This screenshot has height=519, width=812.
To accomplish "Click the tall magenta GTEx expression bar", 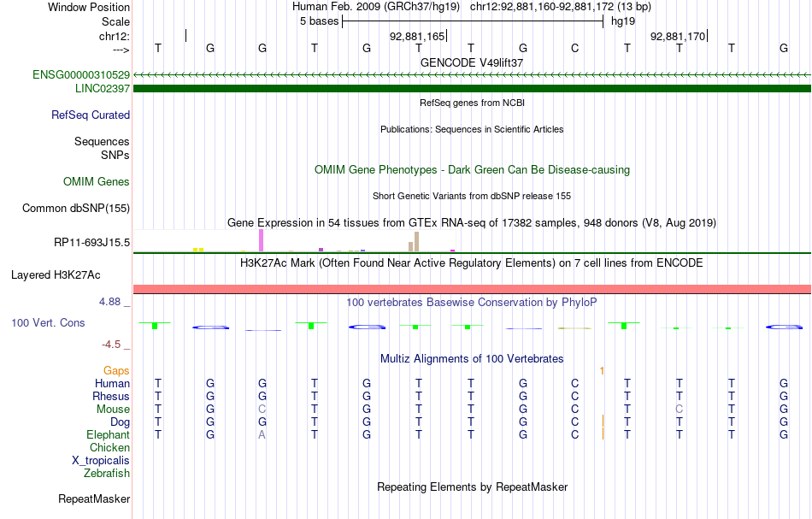I will pos(261,240).
